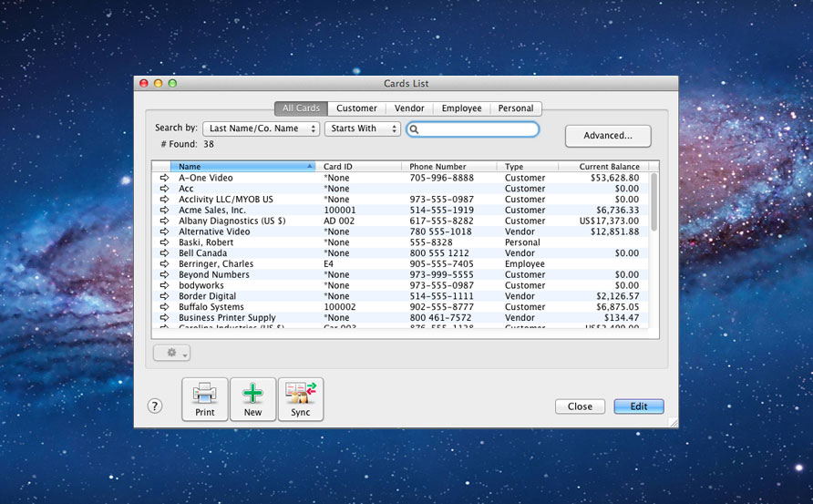Viewport: 813px width, 504px height.
Task: Click phone number 780 555-1018
Action: click(x=441, y=231)
